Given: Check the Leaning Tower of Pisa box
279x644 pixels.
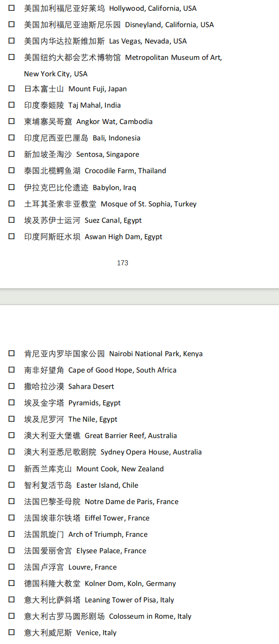Looking at the screenshot, I should point(11,600).
